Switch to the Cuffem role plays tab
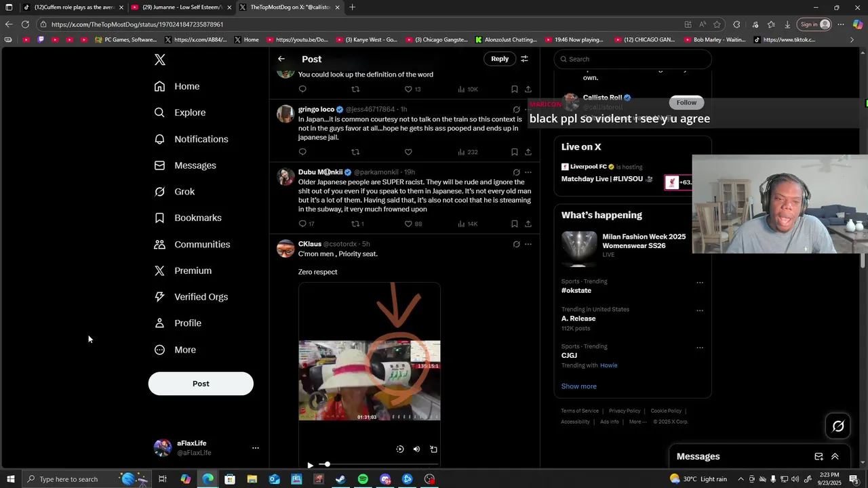Screen dimensions: 868x488 [x=73, y=7]
